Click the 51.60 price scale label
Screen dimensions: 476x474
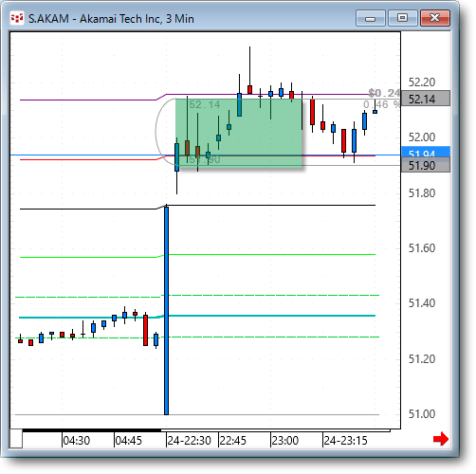(x=422, y=248)
